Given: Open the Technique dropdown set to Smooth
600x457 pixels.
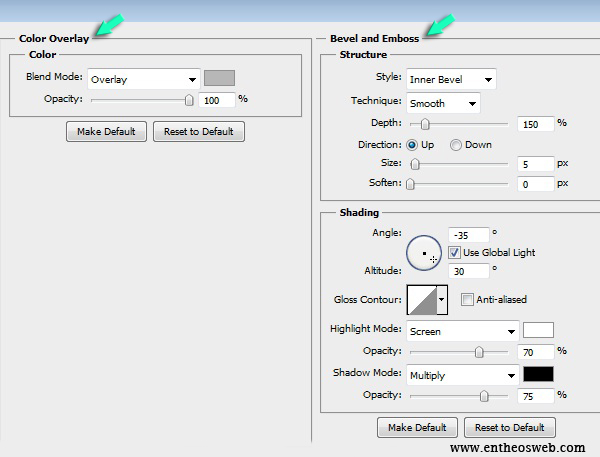Looking at the screenshot, I should (443, 102).
